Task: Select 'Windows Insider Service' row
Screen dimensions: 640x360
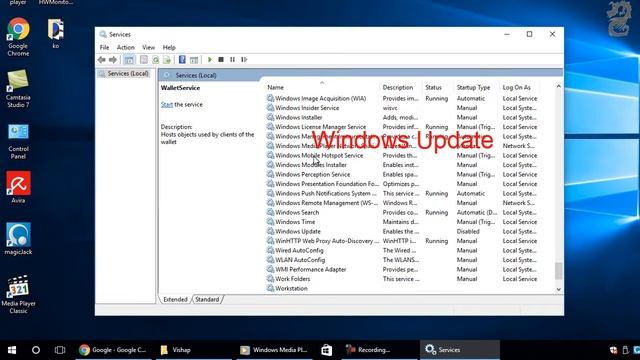Action: [402, 108]
